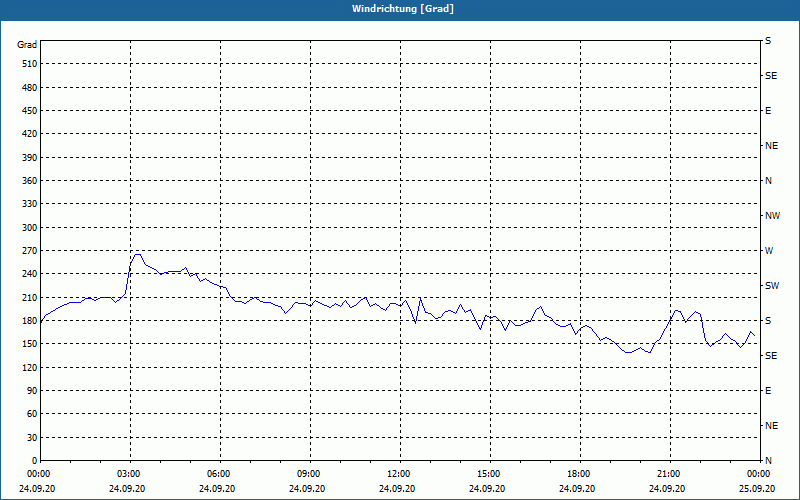Select the N compass label beside the 360 gridline
The image size is (800, 500).
pos(768,181)
